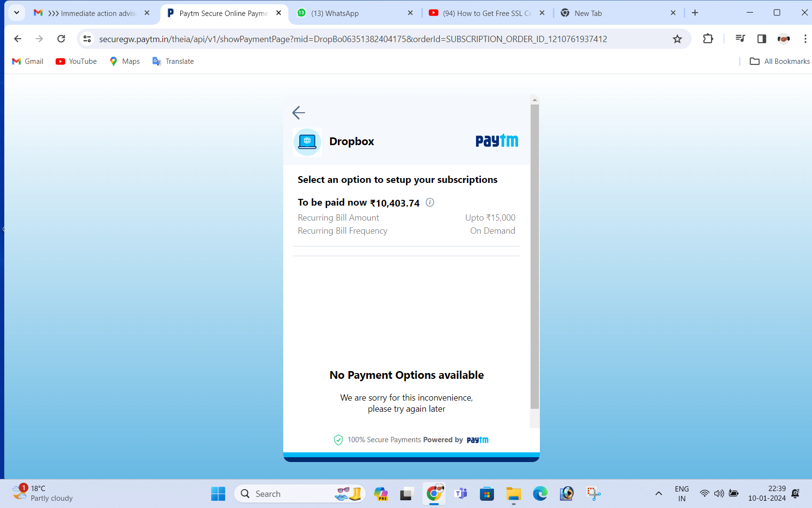Screen dimensions: 812x508
Task: Open YouTube from the bookmarks bar
Action: pyautogui.click(x=76, y=61)
